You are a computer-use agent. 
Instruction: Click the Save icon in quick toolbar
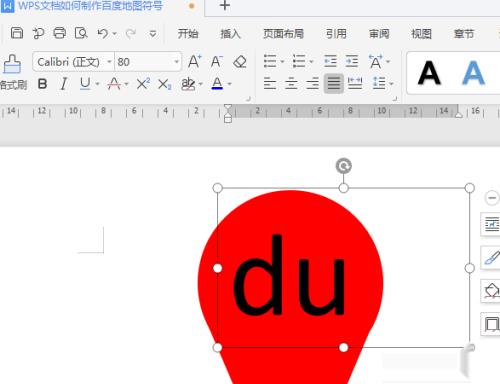coord(17,33)
